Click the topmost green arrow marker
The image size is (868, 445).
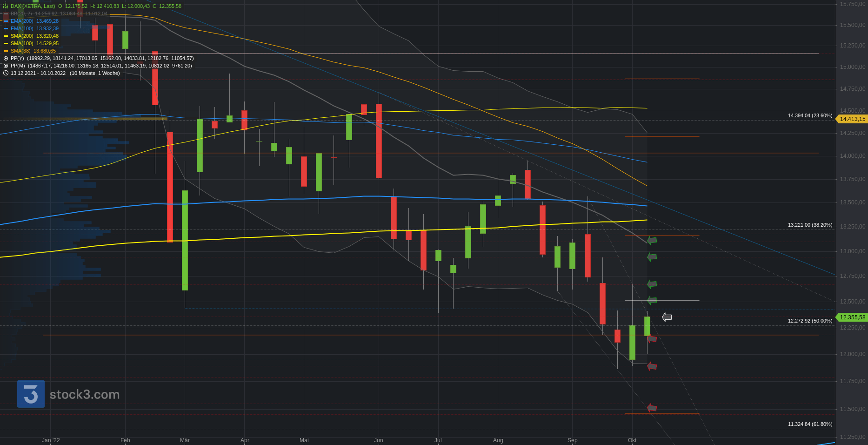click(x=652, y=240)
